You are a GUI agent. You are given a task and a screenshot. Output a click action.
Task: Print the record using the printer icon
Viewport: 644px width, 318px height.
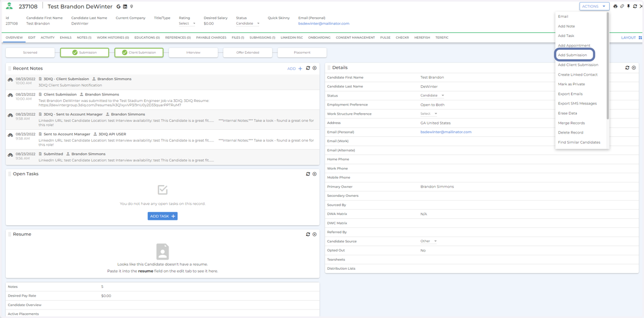616,6
